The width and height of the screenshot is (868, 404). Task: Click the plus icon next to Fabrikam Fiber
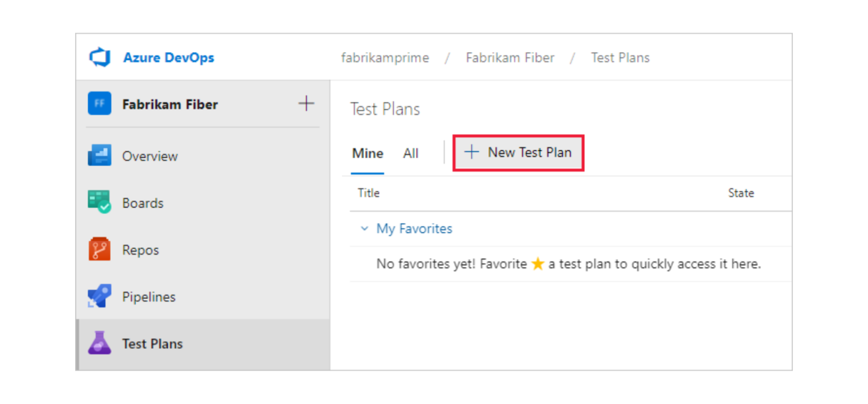click(x=306, y=103)
